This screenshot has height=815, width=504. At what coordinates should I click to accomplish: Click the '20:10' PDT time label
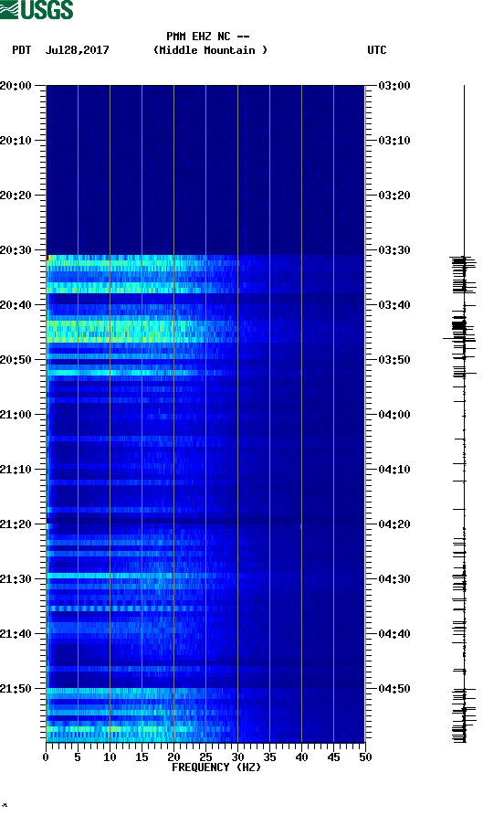pos(16,141)
